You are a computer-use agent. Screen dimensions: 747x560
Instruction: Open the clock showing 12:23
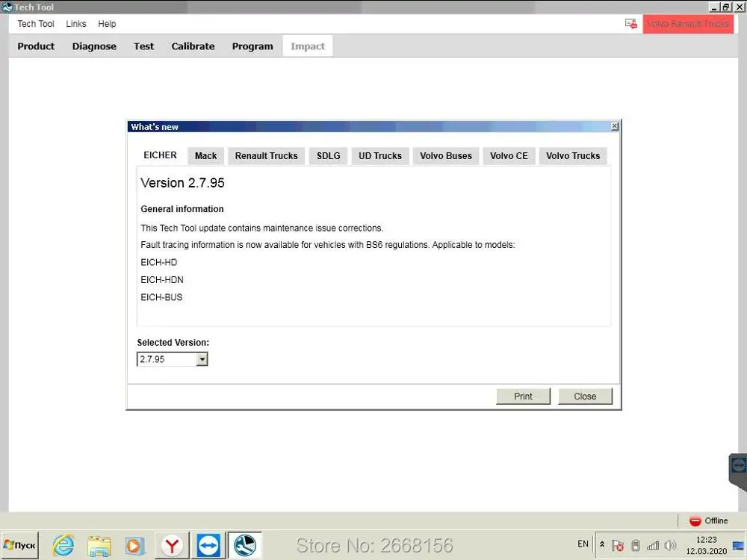point(706,545)
